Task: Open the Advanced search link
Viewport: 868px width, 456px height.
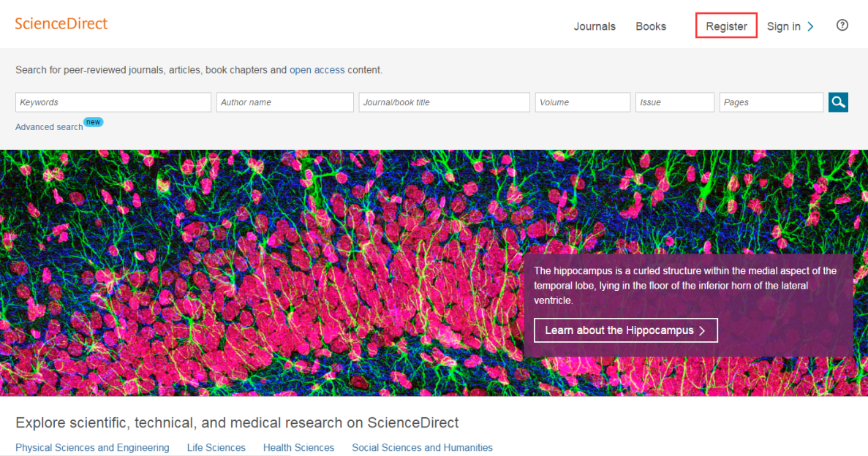Action: (x=49, y=127)
